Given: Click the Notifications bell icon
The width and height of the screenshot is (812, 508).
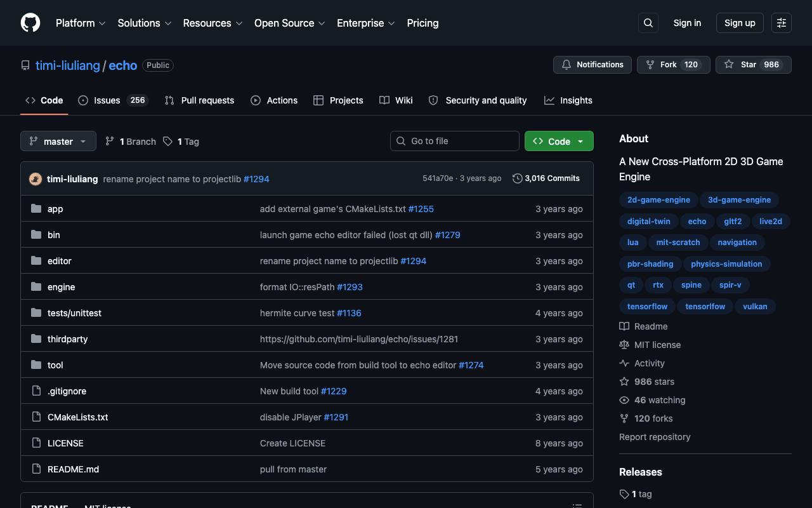Looking at the screenshot, I should coord(566,65).
